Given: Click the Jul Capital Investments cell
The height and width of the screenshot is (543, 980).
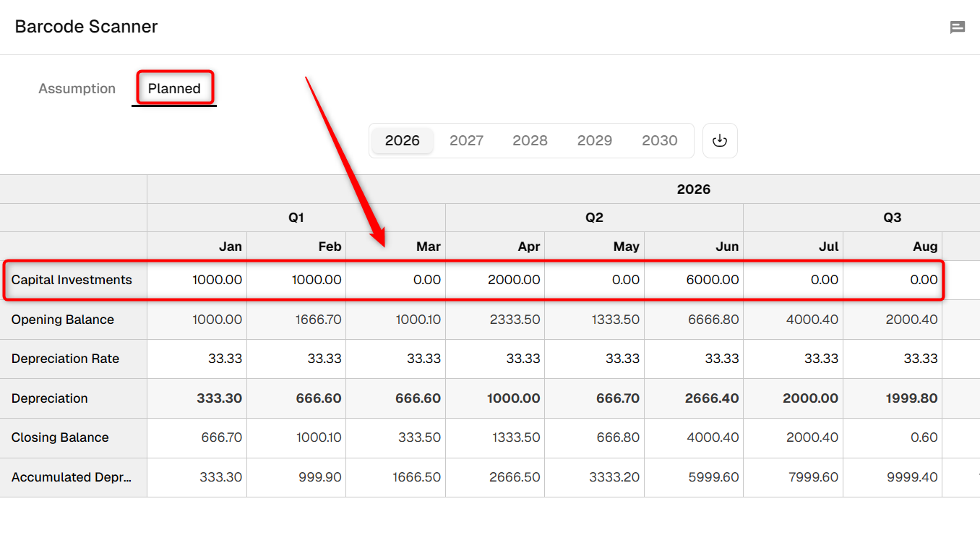Looking at the screenshot, I should tap(794, 280).
